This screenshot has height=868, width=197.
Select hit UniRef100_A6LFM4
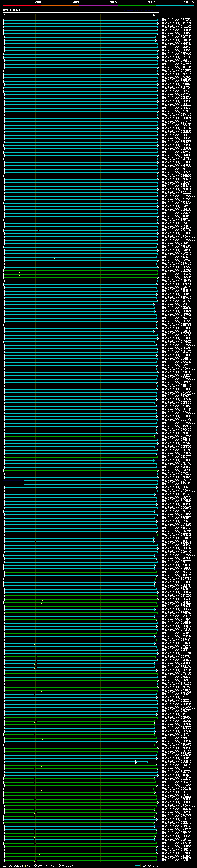pos(176,586)
